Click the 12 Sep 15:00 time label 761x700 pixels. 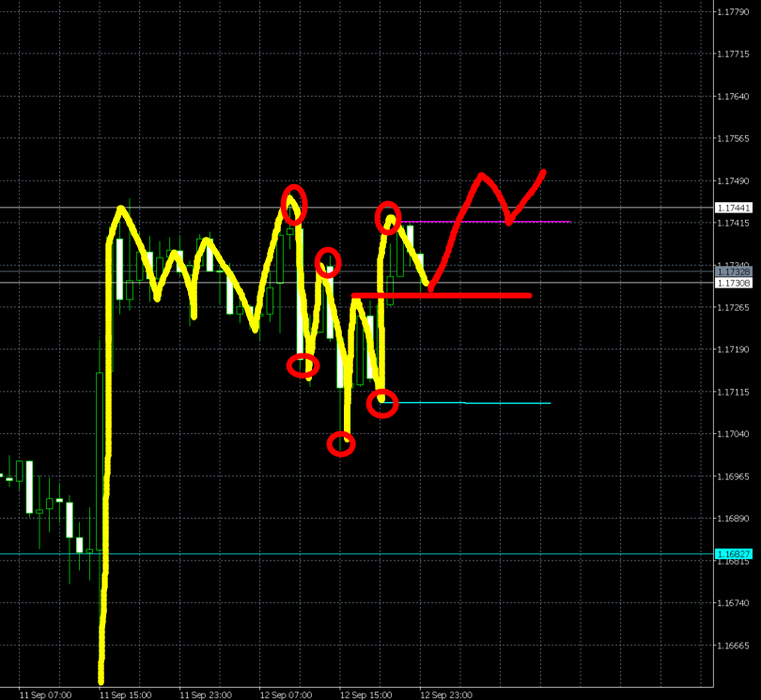(366, 694)
